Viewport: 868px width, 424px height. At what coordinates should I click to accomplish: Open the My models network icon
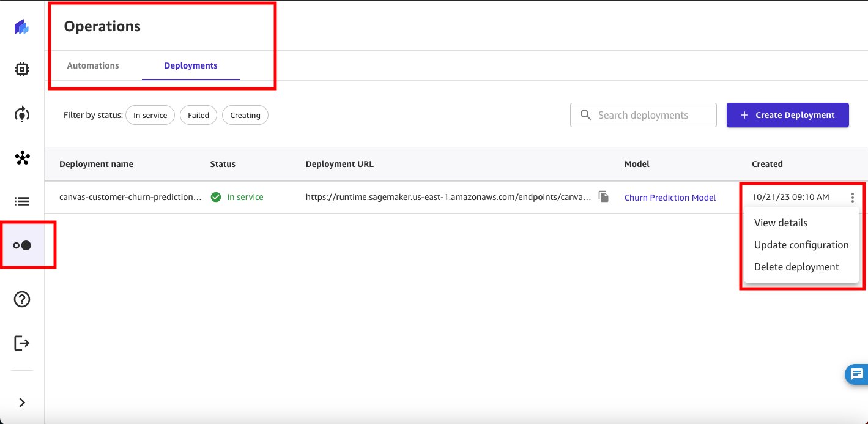(x=22, y=158)
